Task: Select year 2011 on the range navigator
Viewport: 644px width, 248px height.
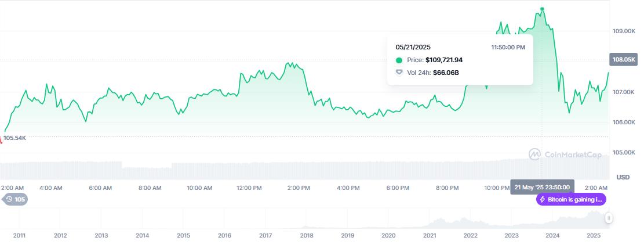Action: click(19, 236)
